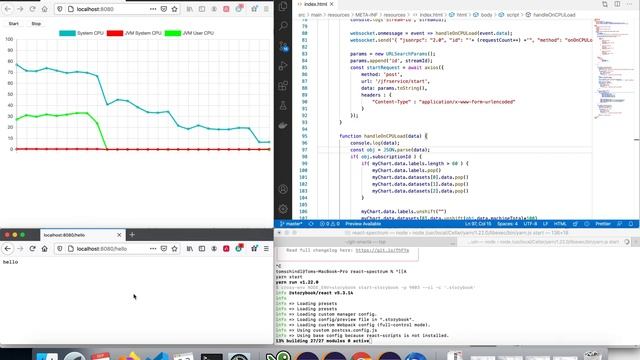Toggle the System CPU legend swatch
Image resolution: width=640 pixels, height=360 pixels.
pyautogui.click(x=67, y=33)
